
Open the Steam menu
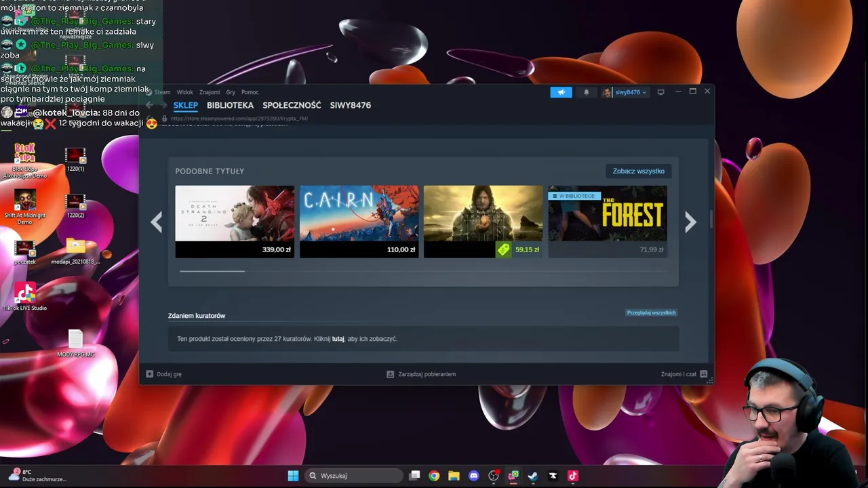162,92
